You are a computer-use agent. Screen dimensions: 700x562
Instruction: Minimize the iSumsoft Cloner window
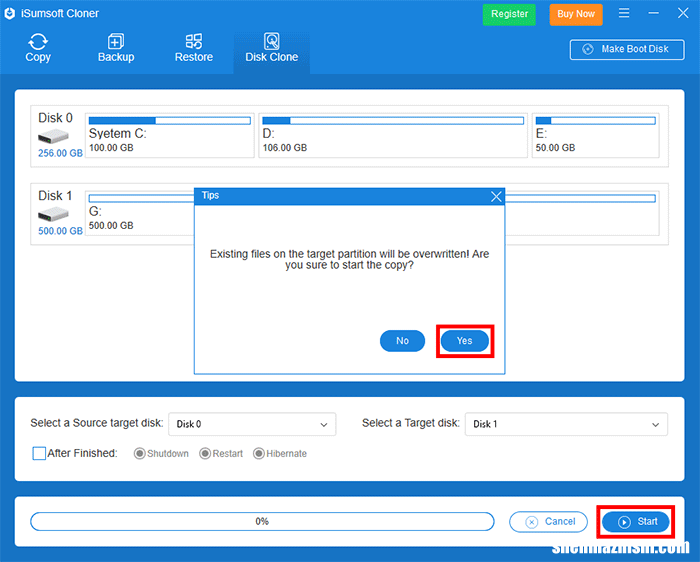(654, 13)
